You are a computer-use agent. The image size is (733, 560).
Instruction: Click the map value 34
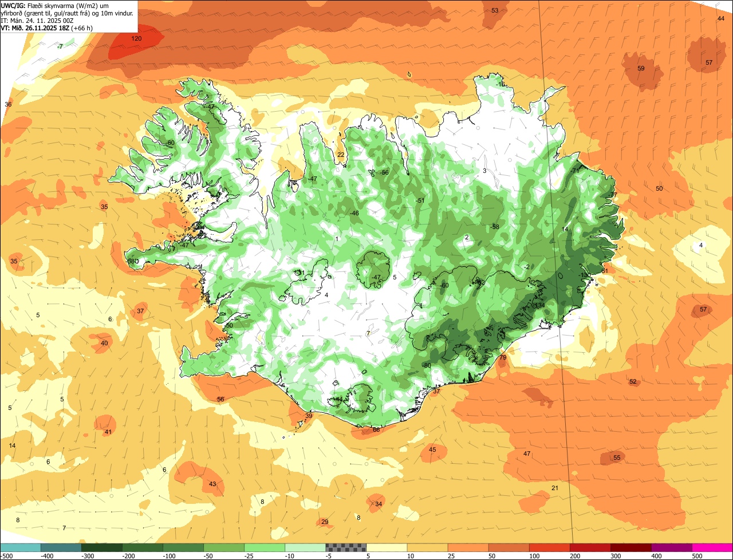point(379,504)
